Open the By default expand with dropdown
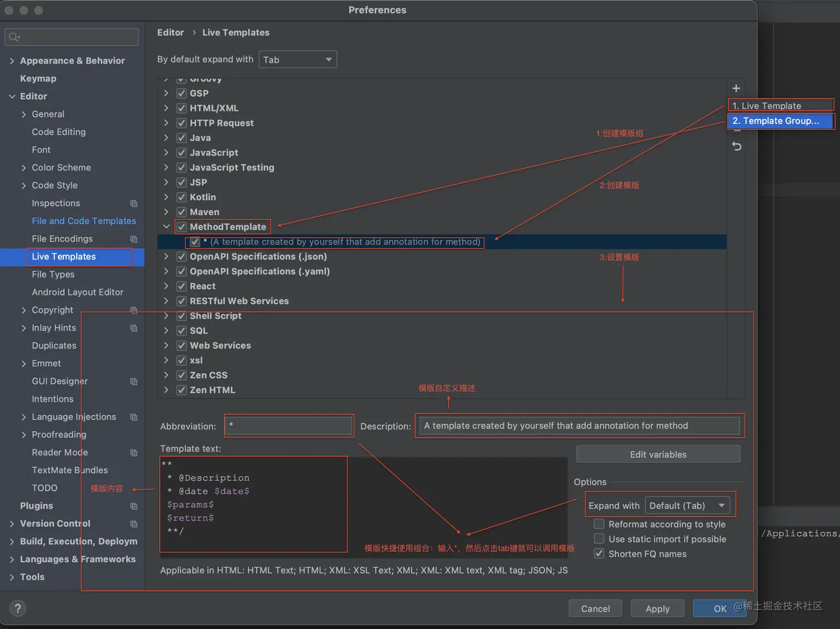The image size is (840, 629). click(298, 59)
